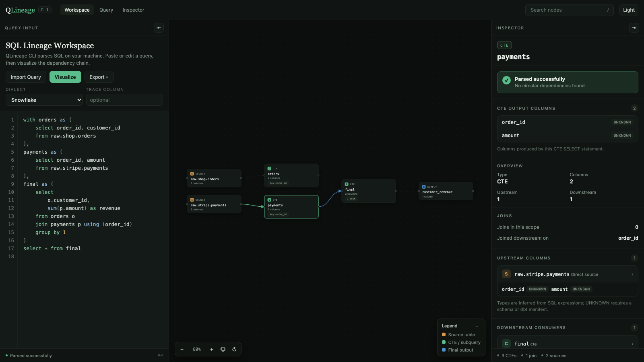Viewport: 644px width, 362px height.
Task: Zoom out the lineage canvas
Action: point(182,350)
